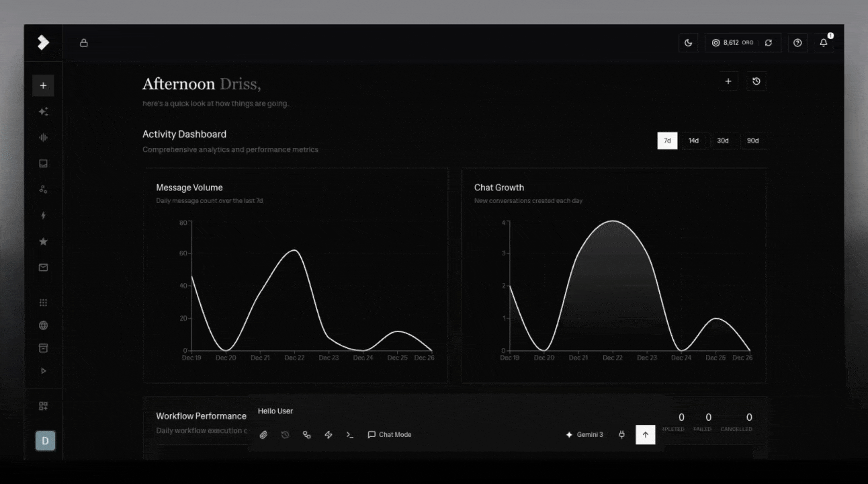Select the 14d time range tab
868x484 pixels.
click(x=693, y=141)
